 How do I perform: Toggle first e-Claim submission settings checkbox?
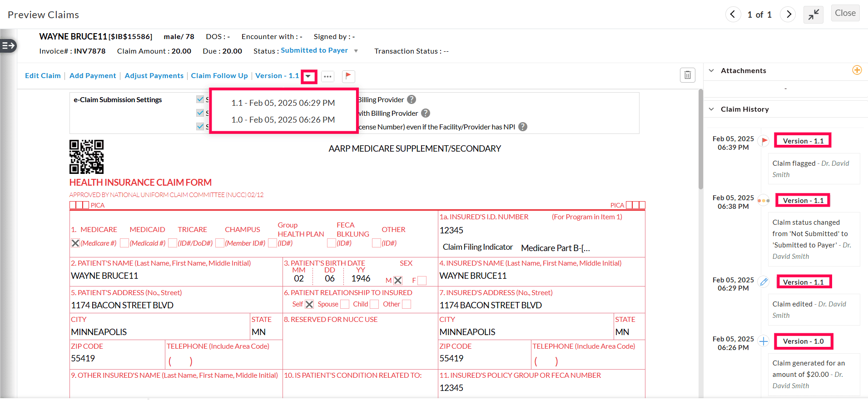pos(200,99)
